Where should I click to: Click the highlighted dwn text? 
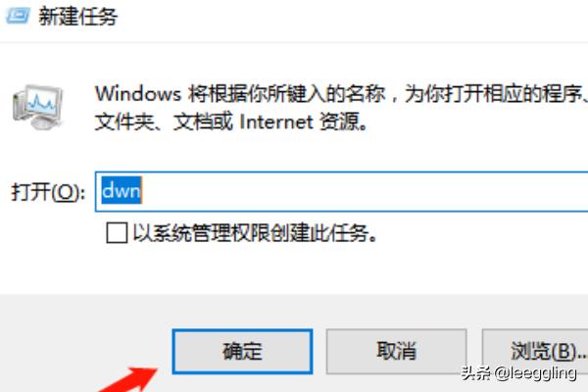pyautogui.click(x=122, y=190)
